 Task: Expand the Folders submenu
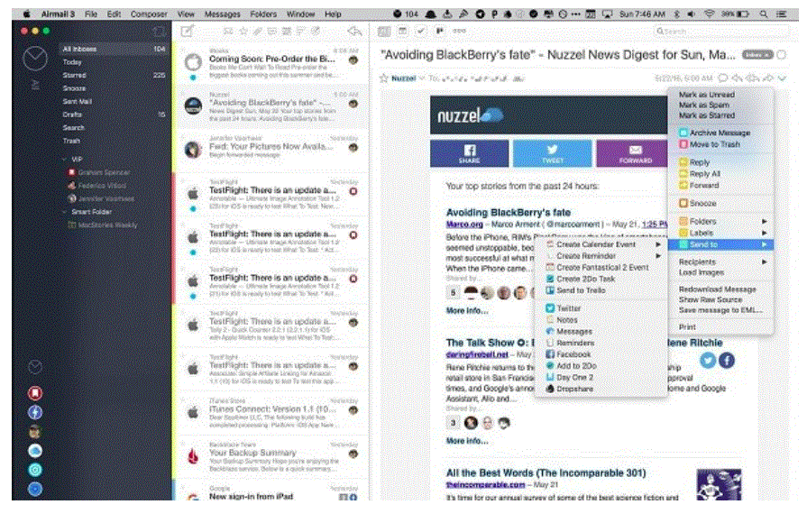click(x=720, y=221)
